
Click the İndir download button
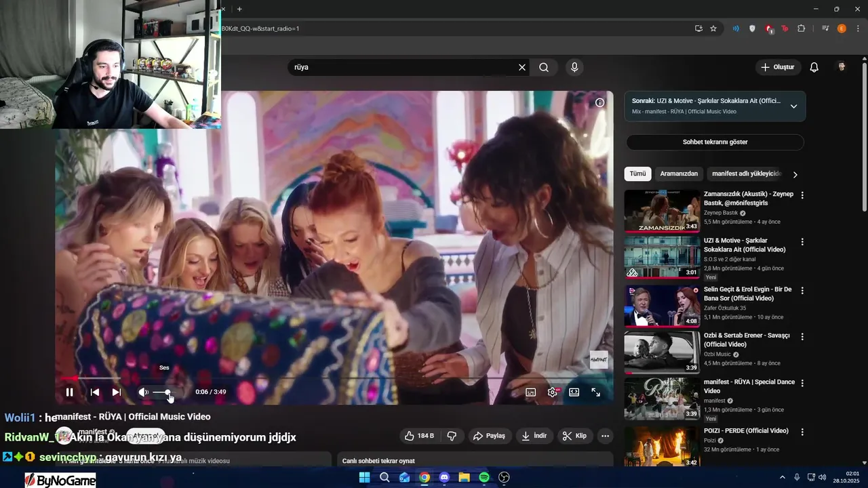click(x=535, y=436)
